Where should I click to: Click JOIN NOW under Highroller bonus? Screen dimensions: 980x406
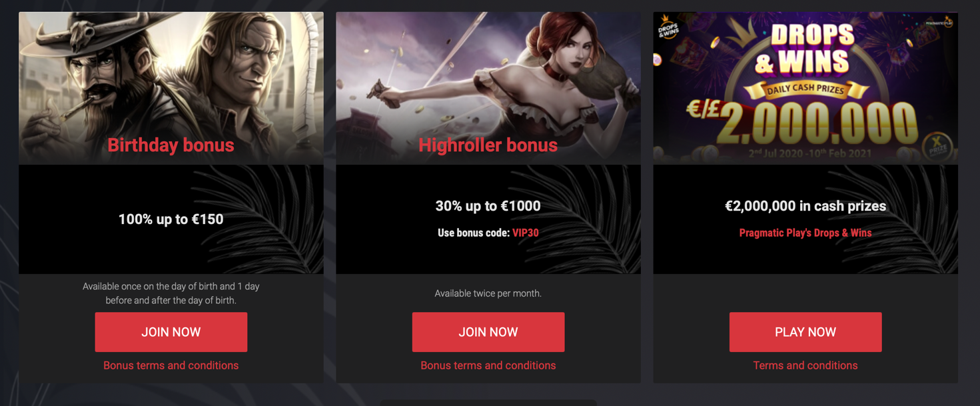tap(488, 332)
